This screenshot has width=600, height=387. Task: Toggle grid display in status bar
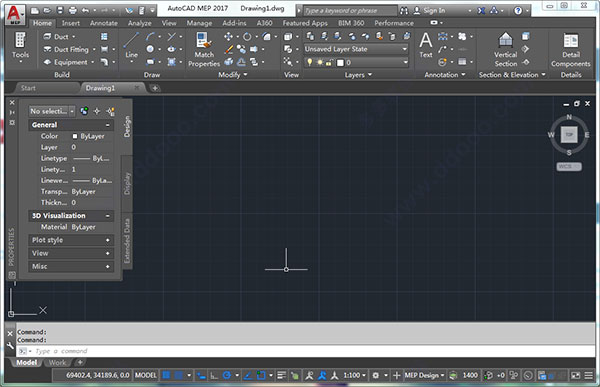166,375
